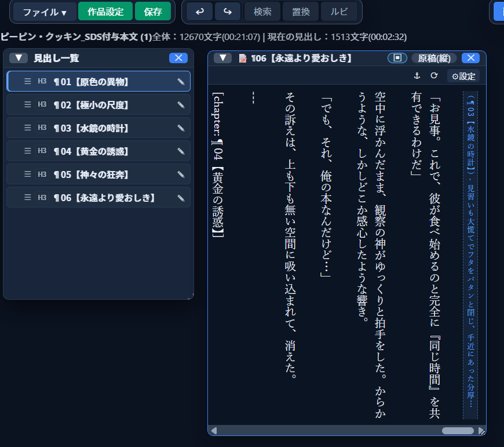Click drag handle icon of ¶05 row
Image resolution: width=504 pixels, height=447 pixels.
[x=28, y=174]
